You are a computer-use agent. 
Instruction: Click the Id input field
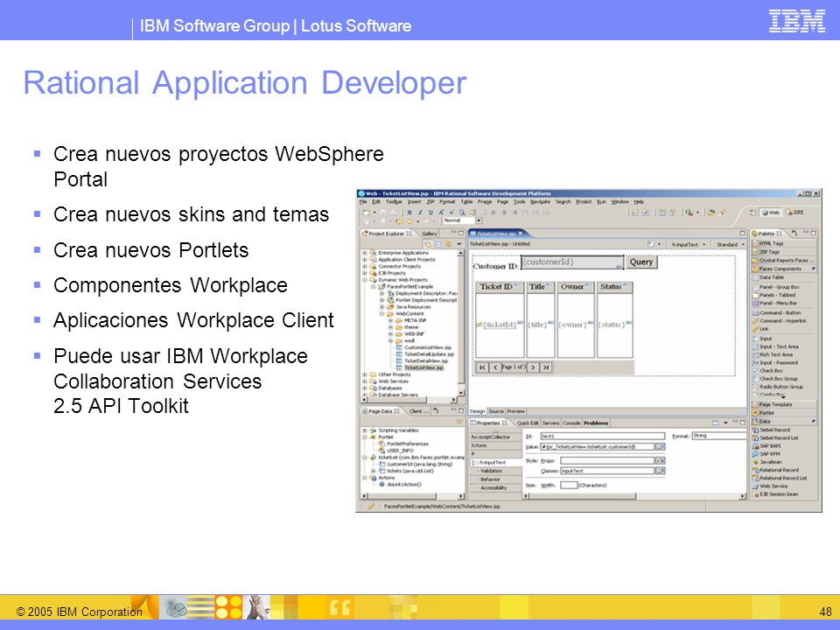[x=602, y=436]
